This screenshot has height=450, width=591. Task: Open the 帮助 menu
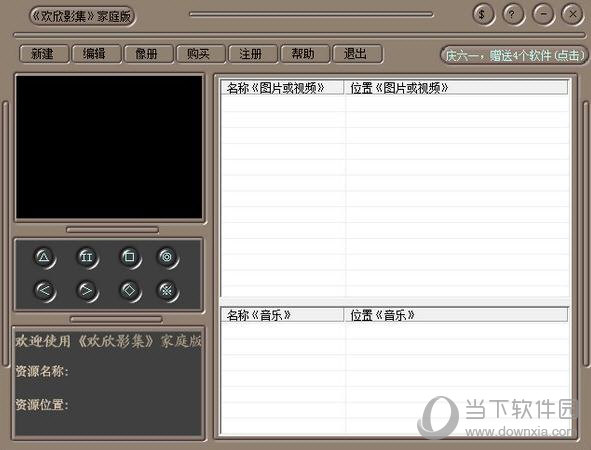coord(305,54)
